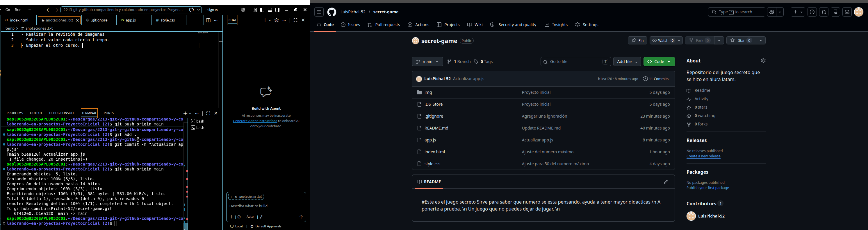Click Generate Agent Instructions link

[x=255, y=121]
